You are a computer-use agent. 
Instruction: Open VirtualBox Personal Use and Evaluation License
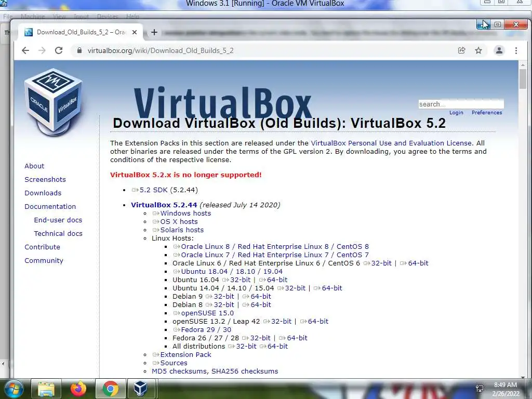tap(391, 143)
